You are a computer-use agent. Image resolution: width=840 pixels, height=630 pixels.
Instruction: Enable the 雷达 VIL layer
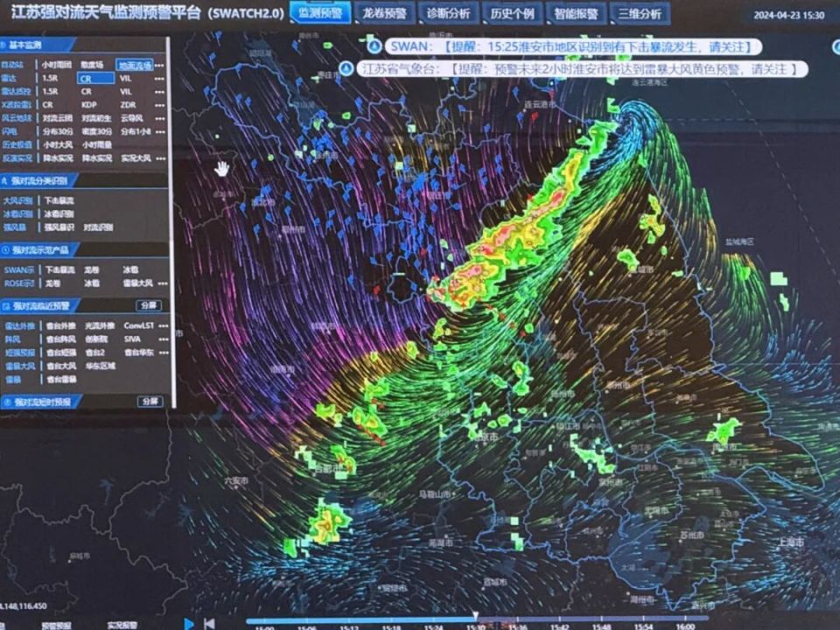click(x=125, y=78)
